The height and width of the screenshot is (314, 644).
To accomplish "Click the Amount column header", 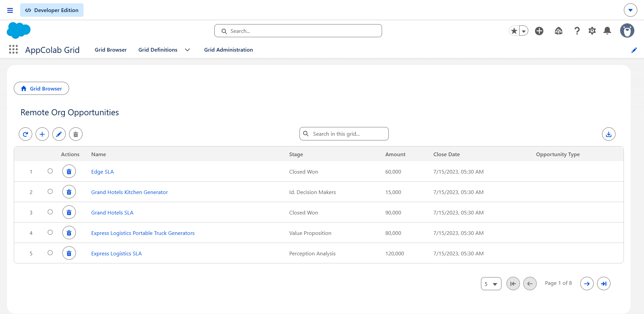I will tap(395, 154).
